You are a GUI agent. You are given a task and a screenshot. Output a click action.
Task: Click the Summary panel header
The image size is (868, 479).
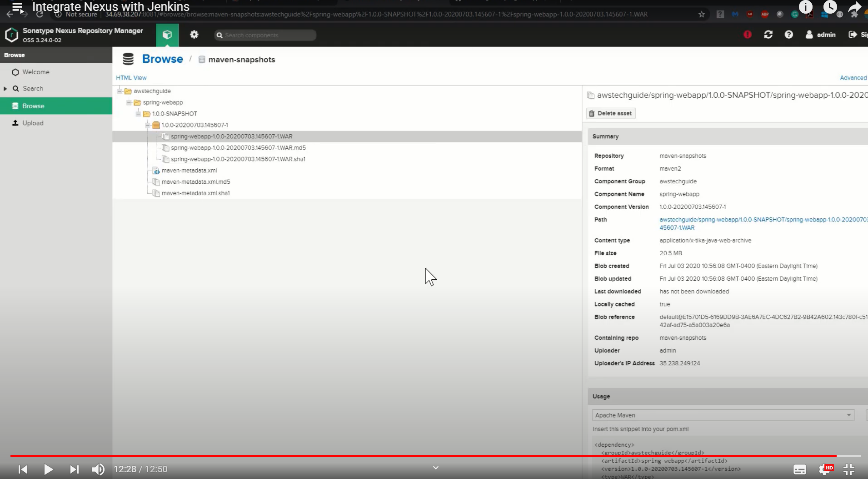tap(728, 136)
